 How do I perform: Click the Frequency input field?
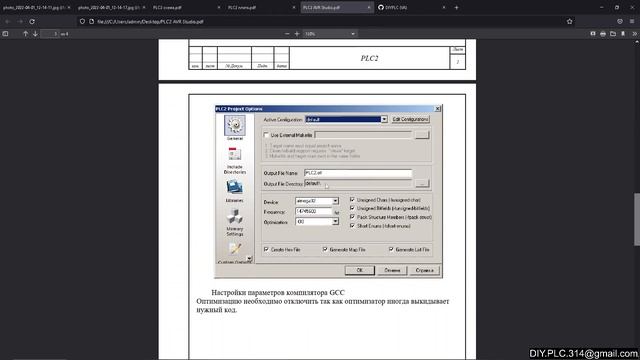(x=313, y=211)
